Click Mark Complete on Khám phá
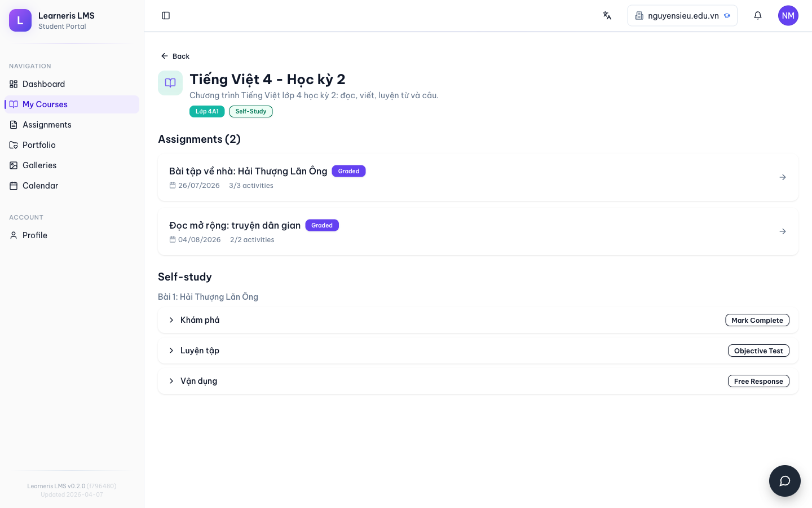812x508 pixels. coord(757,320)
